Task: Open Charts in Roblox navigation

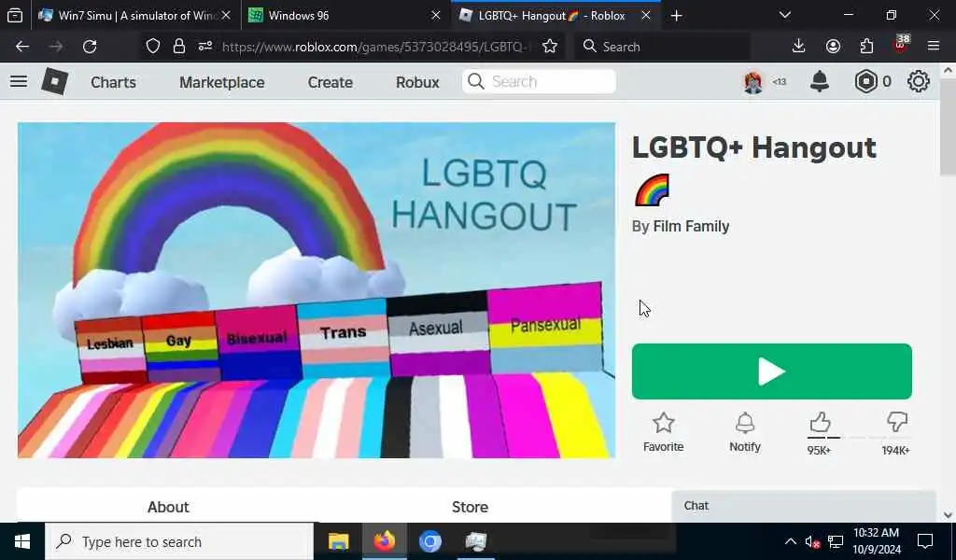Action: click(x=113, y=81)
